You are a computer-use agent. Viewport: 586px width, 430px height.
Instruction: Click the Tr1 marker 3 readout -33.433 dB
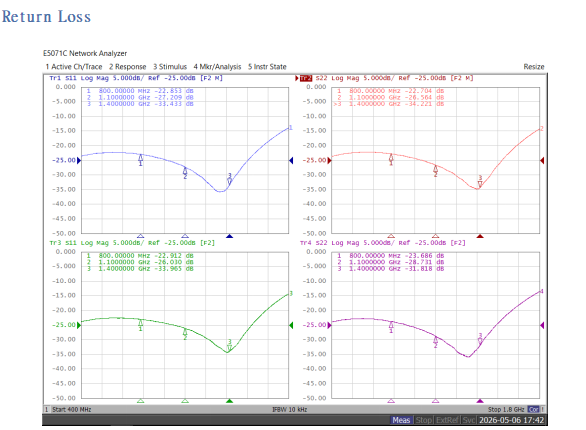[140, 104]
